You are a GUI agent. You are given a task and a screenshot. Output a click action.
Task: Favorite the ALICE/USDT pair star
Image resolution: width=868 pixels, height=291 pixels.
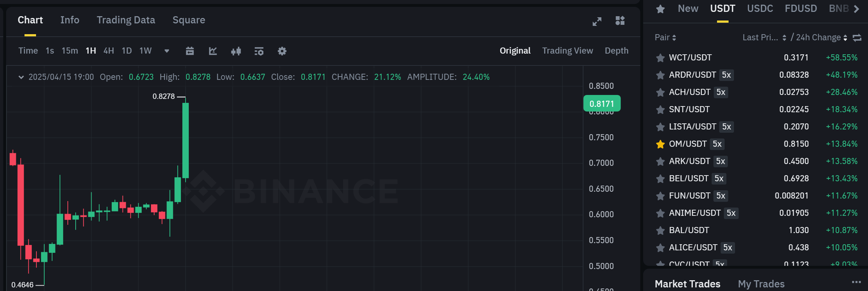[x=660, y=247]
